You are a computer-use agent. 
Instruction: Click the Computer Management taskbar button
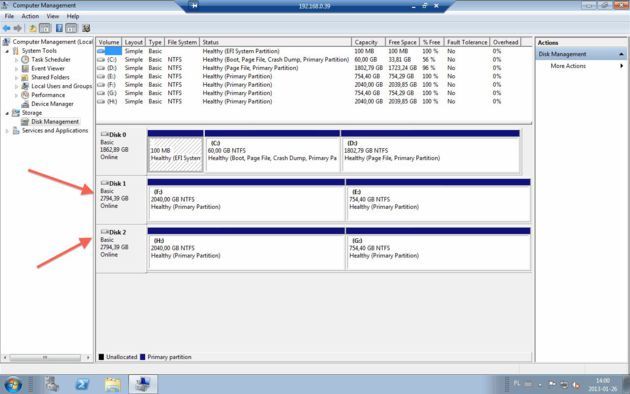point(143,384)
